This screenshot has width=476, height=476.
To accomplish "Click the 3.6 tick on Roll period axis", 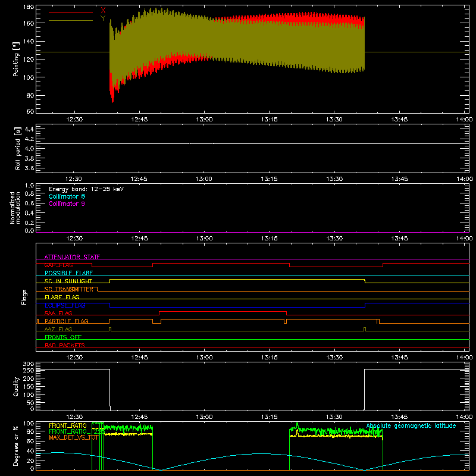I will [29, 168].
